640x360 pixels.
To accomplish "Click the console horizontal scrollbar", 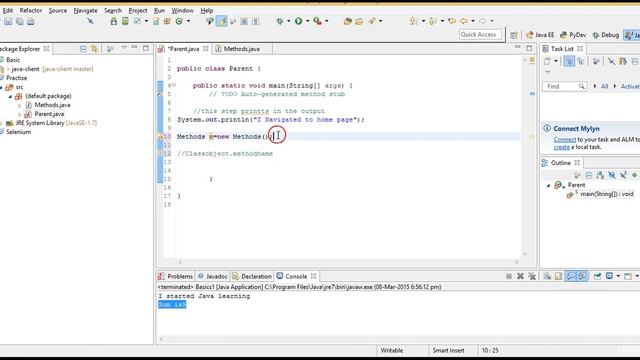I will pyautogui.click(x=398, y=339).
